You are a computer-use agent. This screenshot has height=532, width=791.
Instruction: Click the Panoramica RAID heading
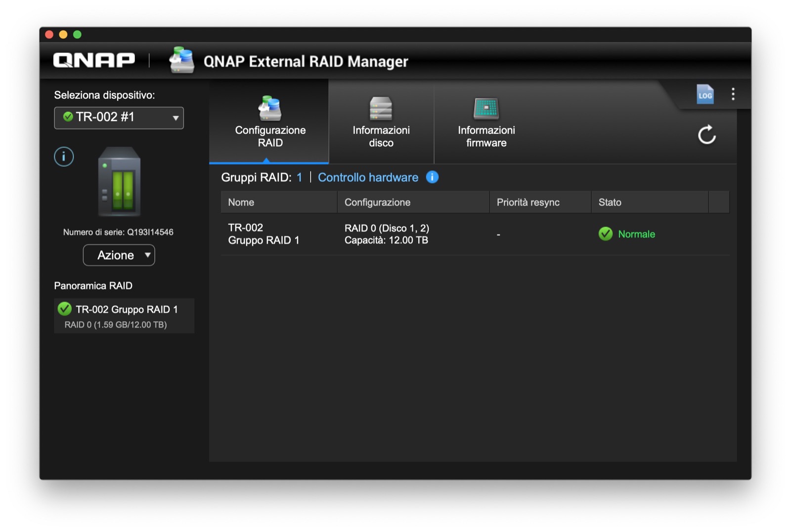coord(93,286)
